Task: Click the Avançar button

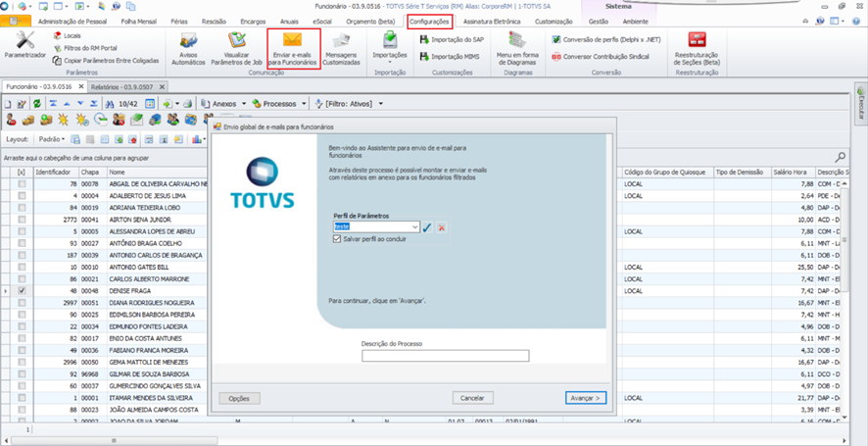Action: click(586, 398)
